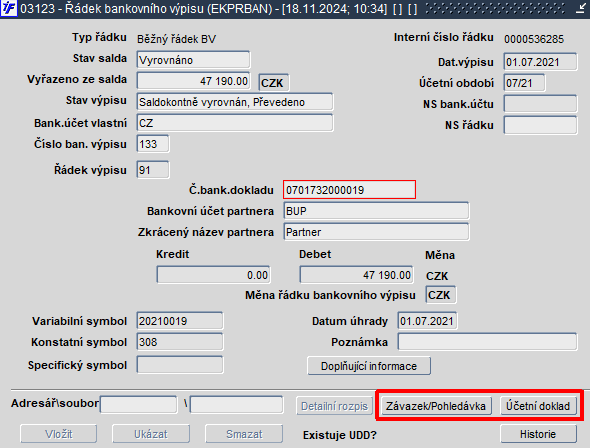Click Řádek výpisu field showing 91
Screen dimensions: 590x448
[153, 170]
